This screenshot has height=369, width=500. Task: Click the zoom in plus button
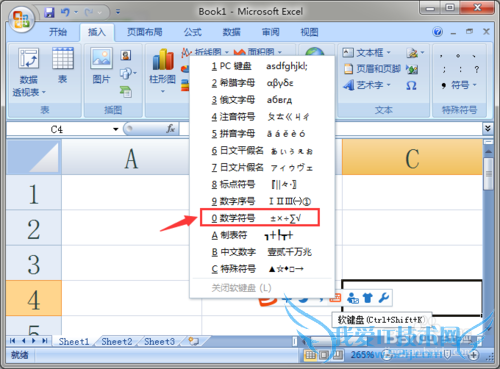tap(473, 355)
